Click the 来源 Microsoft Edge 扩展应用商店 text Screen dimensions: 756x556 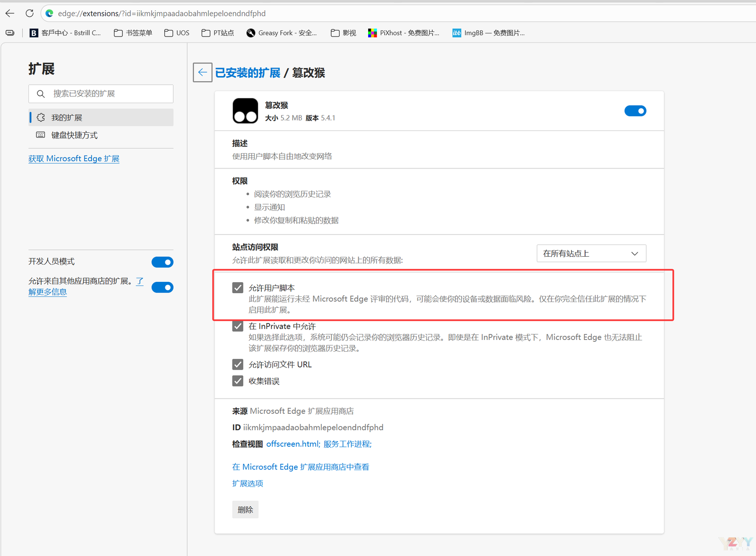tap(293, 411)
